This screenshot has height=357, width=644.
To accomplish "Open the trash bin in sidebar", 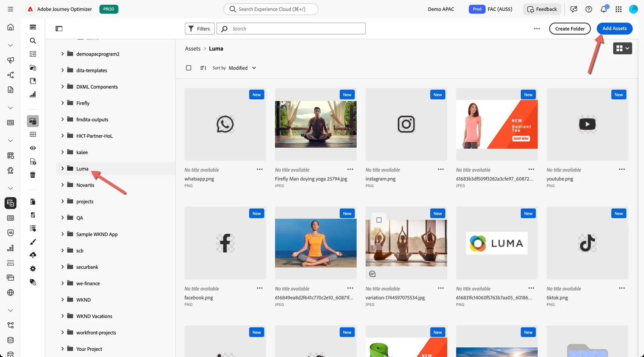I will click(x=33, y=175).
